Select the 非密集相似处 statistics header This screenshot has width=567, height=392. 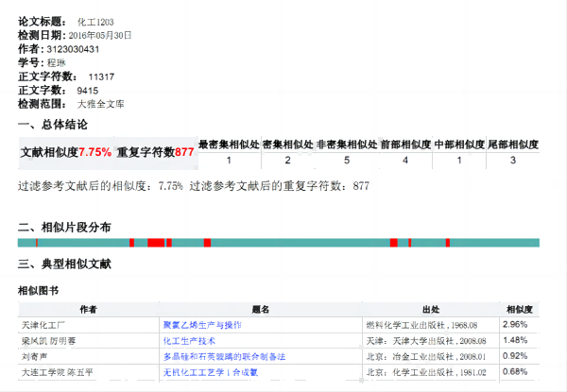tap(345, 145)
